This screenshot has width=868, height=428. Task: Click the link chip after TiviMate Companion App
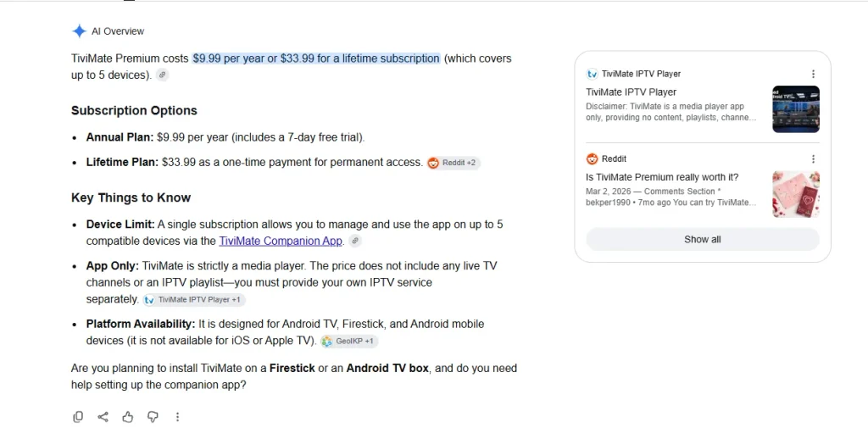[355, 241]
